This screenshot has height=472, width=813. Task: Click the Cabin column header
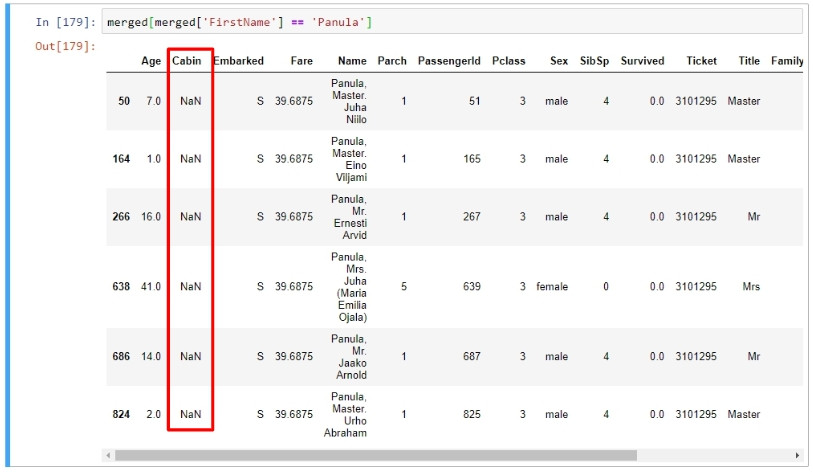(187, 61)
